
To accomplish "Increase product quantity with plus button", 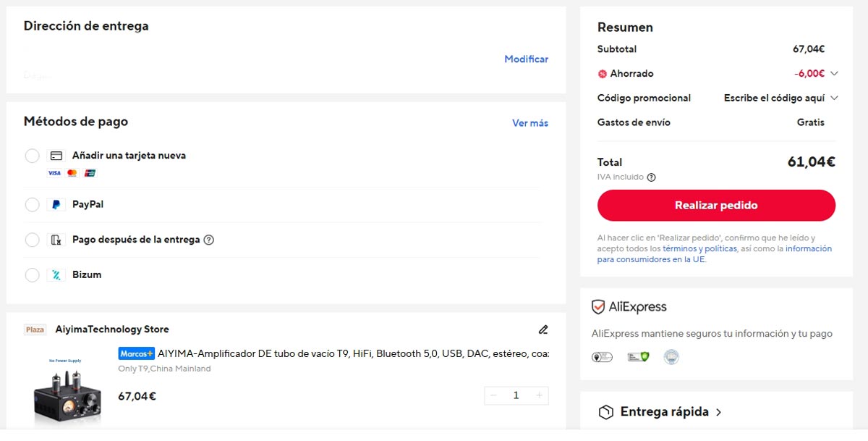I will point(539,395).
